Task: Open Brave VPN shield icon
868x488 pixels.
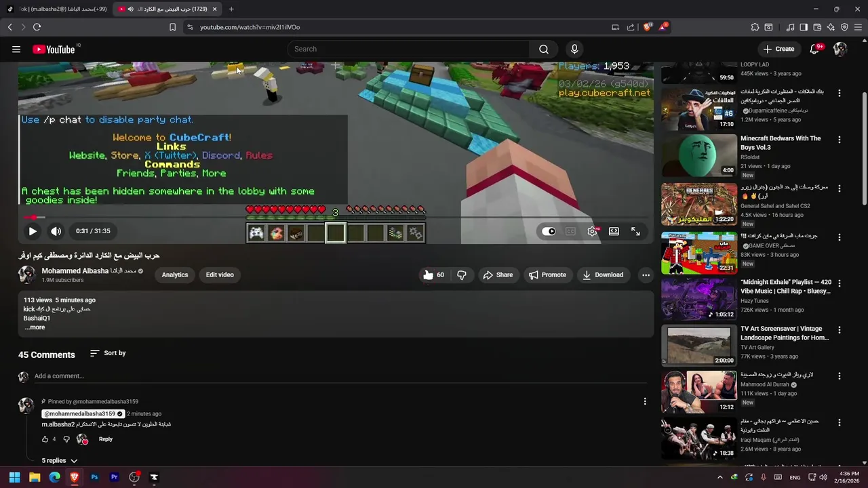Action: (844, 27)
